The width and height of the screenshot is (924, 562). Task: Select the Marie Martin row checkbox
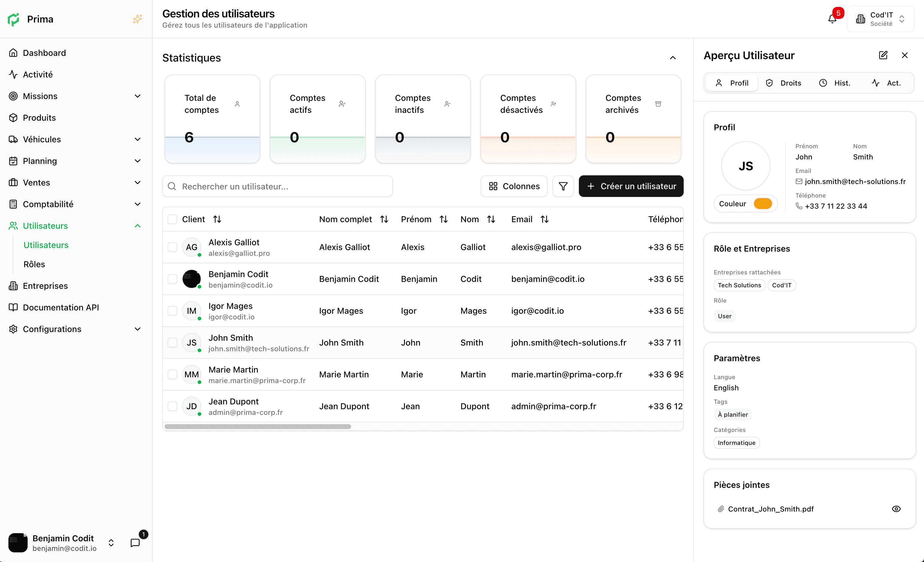click(172, 374)
